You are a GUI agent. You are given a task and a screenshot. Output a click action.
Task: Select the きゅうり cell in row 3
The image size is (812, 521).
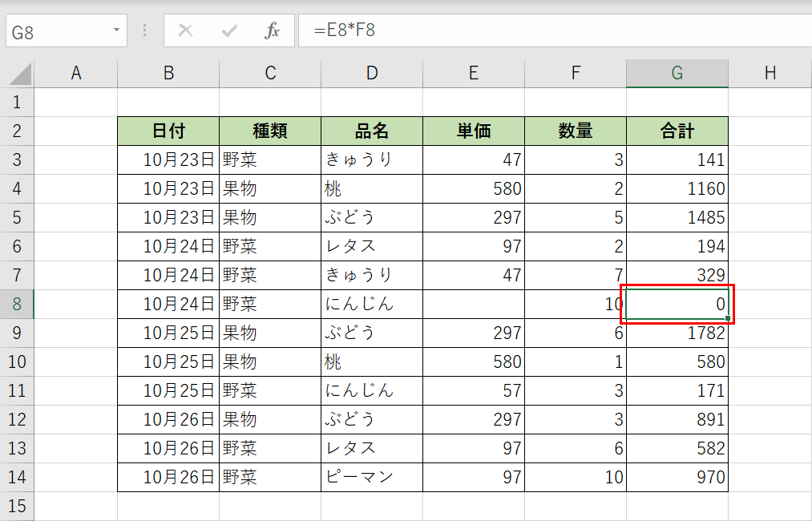[371, 160]
